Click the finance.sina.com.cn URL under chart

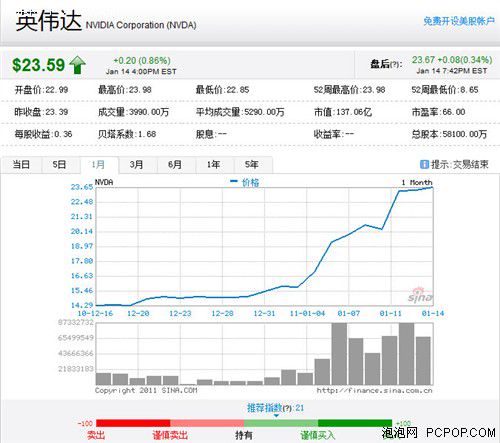pos(374,390)
